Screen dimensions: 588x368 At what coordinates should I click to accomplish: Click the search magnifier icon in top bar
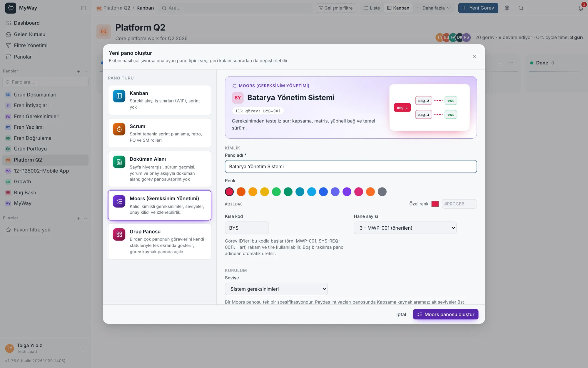[x=521, y=8]
